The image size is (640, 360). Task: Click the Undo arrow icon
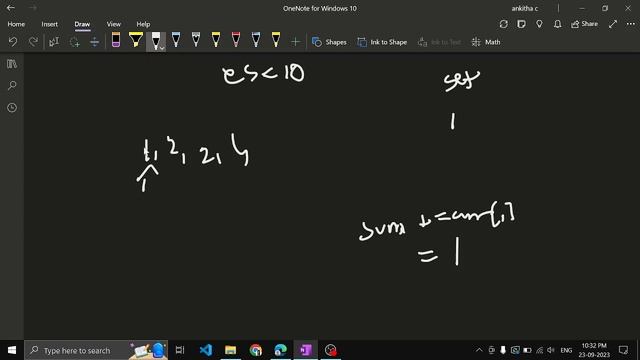tap(13, 42)
